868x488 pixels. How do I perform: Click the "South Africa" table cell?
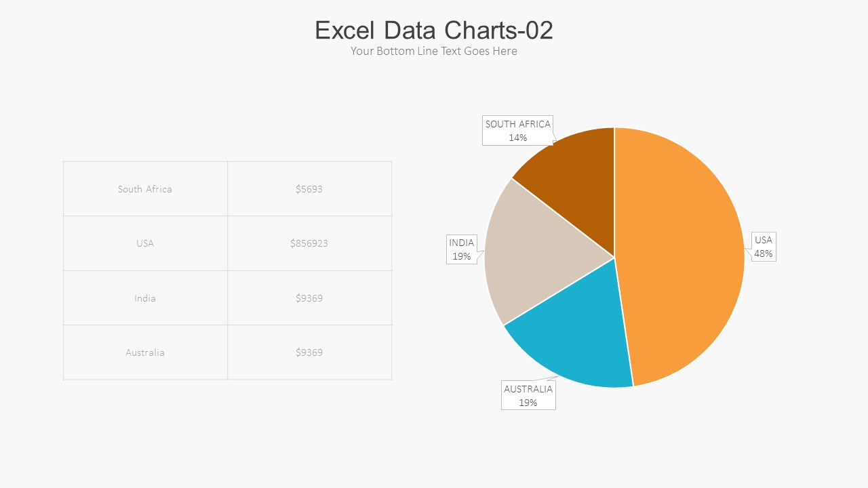tap(145, 189)
